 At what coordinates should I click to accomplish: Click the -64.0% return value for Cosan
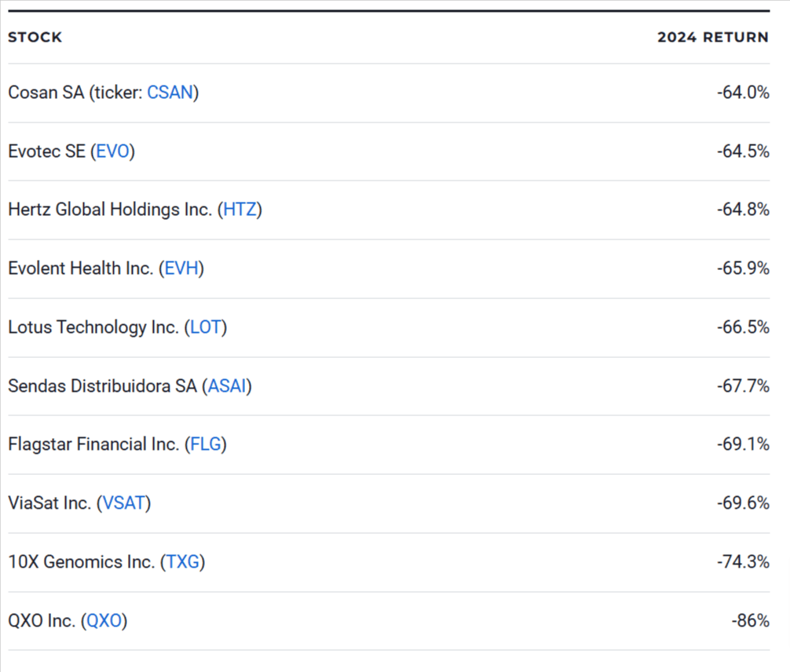point(742,93)
